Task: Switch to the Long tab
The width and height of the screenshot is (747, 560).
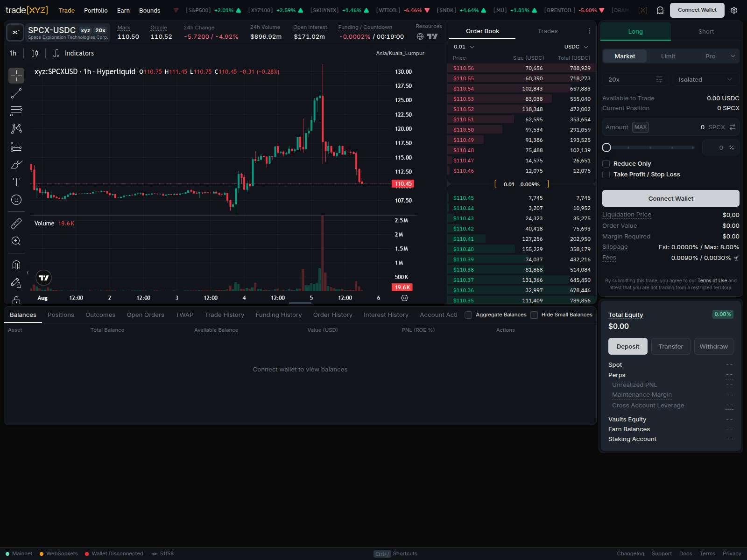Action: (635, 31)
